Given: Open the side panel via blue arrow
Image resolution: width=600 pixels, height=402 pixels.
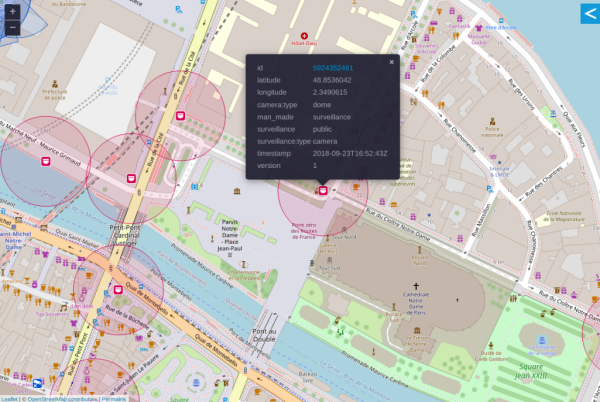Looking at the screenshot, I should click(590, 14).
